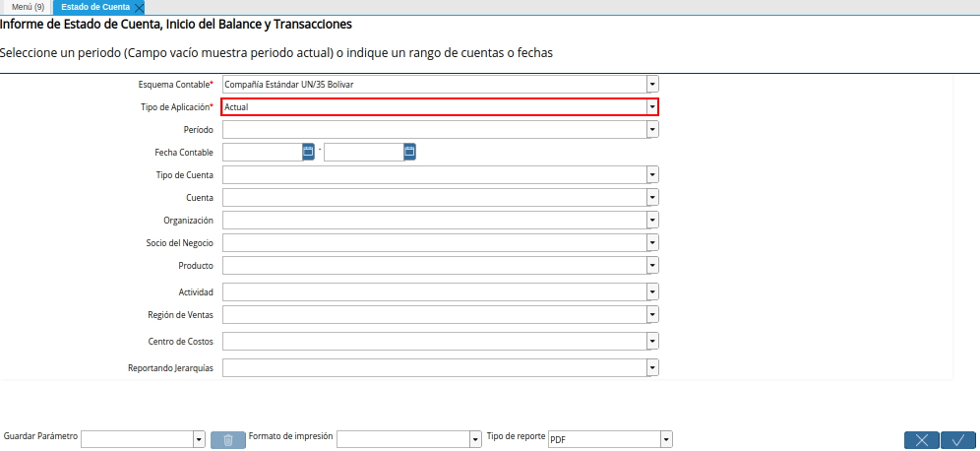
Task: Click the Producto label
Action: coord(196,266)
